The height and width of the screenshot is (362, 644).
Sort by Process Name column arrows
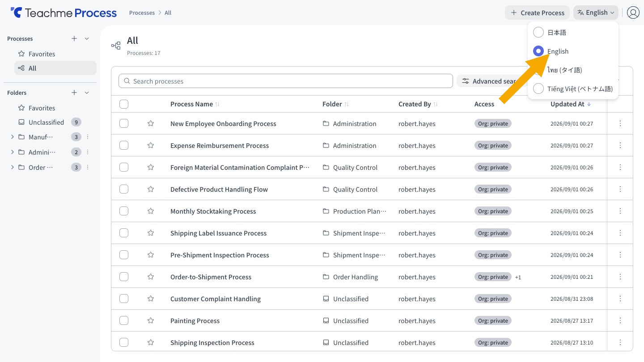(217, 104)
